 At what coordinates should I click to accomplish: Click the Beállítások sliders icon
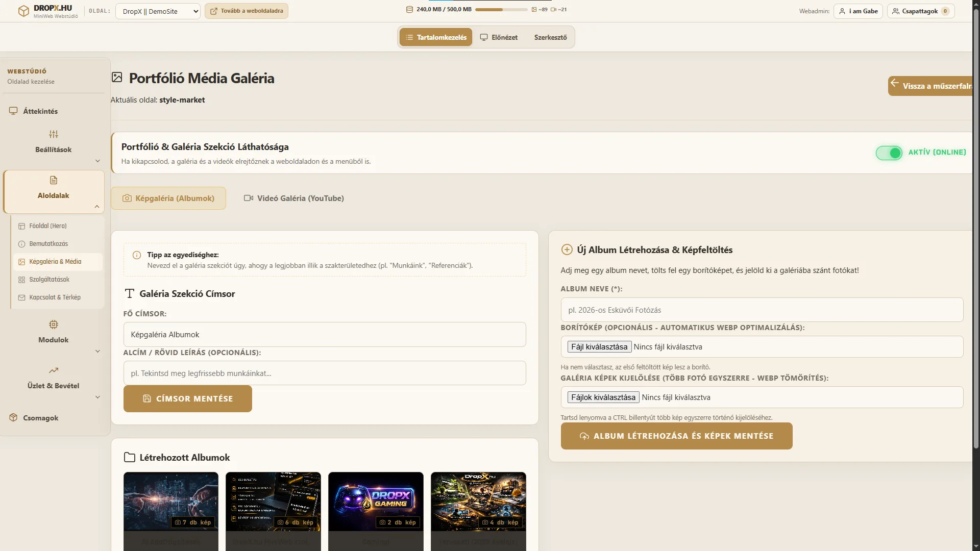(54, 134)
